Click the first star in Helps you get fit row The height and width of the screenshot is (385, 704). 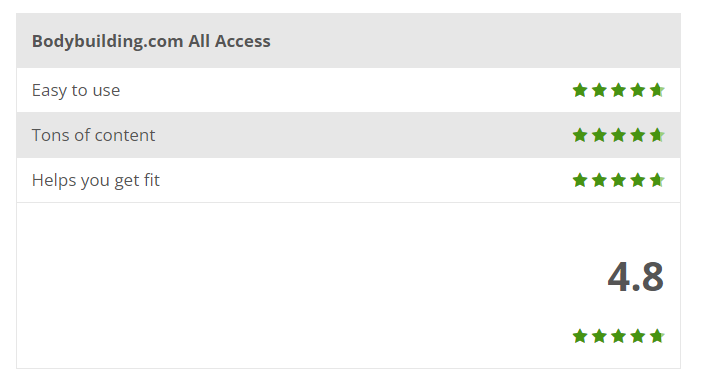pyautogui.click(x=580, y=181)
